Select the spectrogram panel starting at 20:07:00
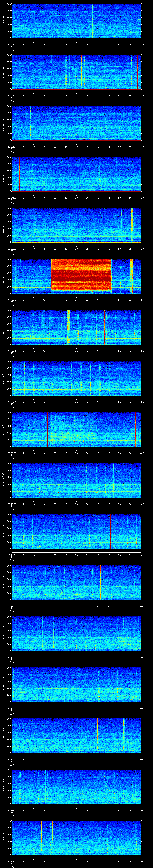 (x=77, y=327)
